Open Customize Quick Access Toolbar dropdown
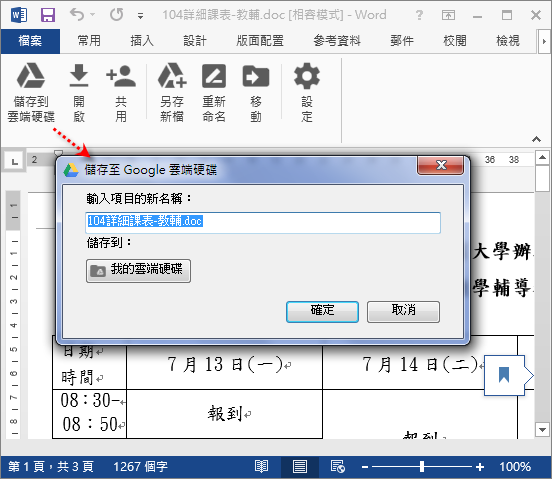 click(x=140, y=15)
